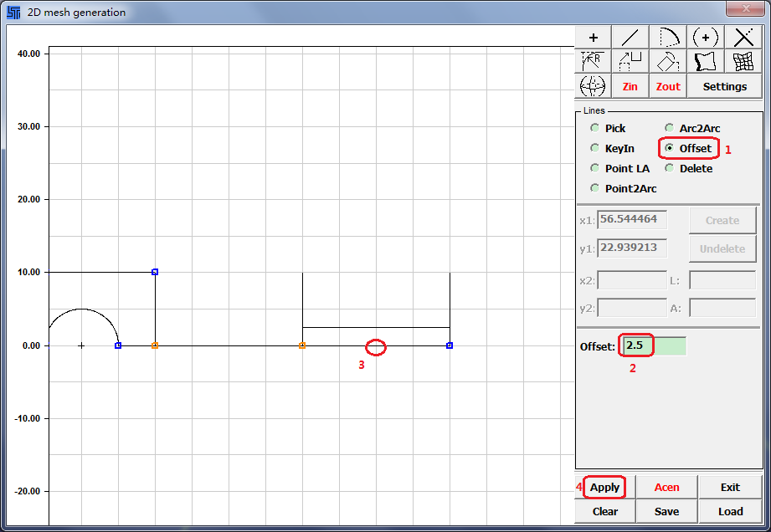Choose the Point LA radio option
The image size is (771, 532).
(x=620, y=168)
